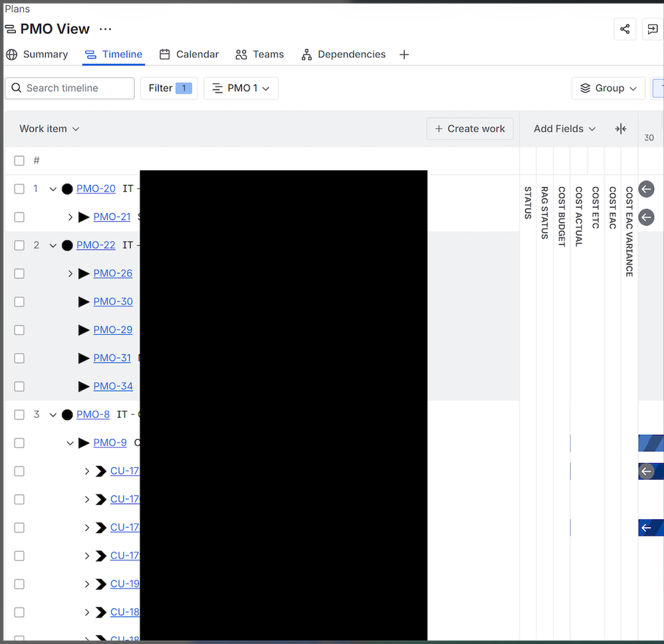Open the PMO View more-actions ellipsis
This screenshot has height=644, width=664.
click(105, 29)
